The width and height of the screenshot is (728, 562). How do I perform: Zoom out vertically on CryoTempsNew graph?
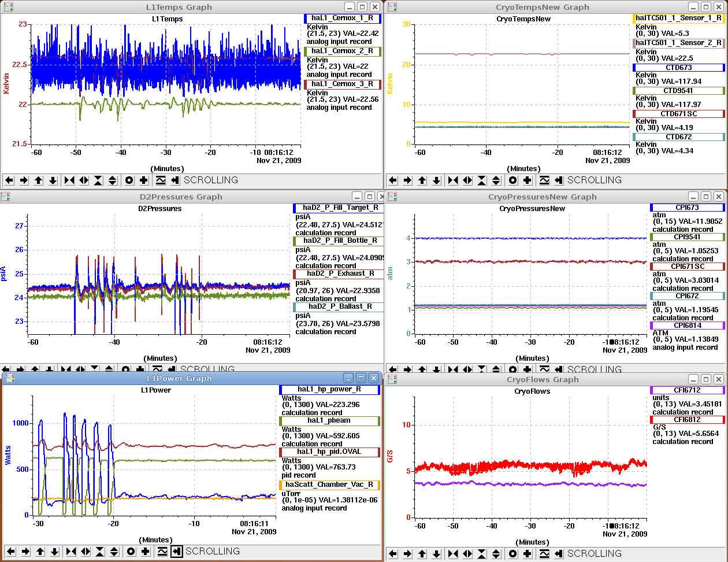(496, 180)
